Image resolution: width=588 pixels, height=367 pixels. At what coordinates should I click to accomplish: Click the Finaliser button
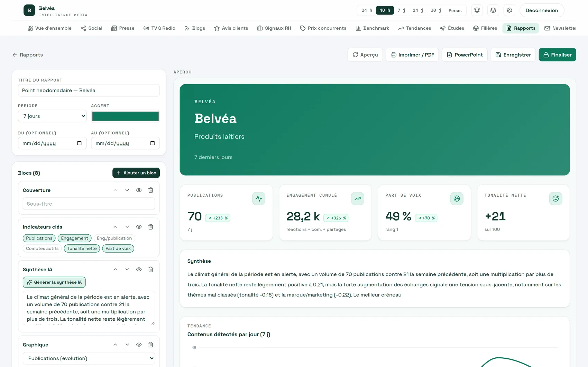(x=558, y=55)
